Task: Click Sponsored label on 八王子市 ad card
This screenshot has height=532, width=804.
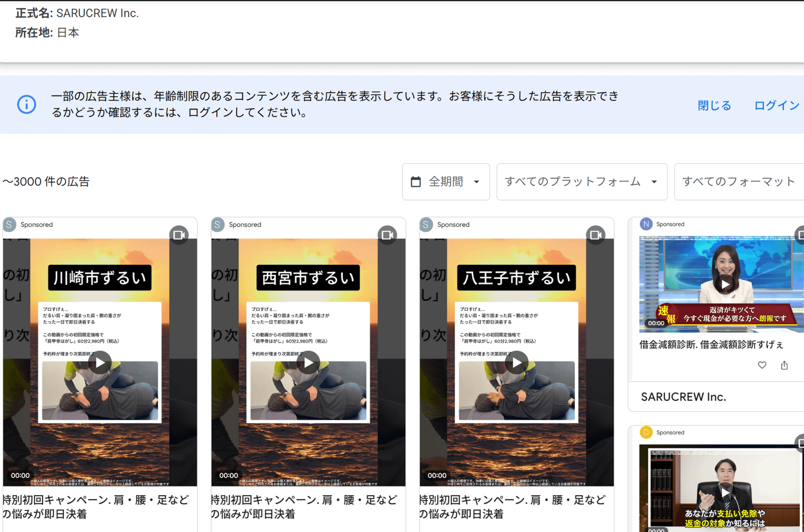Action: (x=453, y=225)
